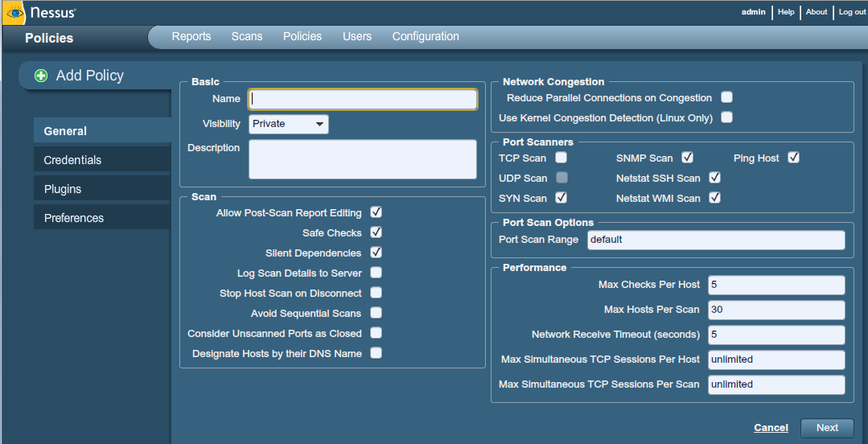Toggle Netstat WMI Scan checkbox
This screenshot has height=444, width=868.
pyautogui.click(x=714, y=198)
